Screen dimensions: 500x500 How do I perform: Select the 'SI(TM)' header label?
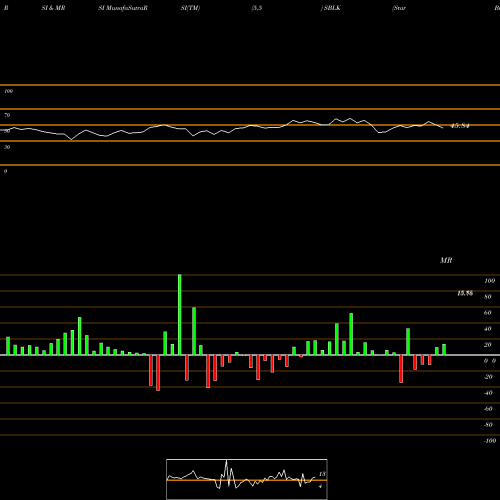[x=190, y=8]
